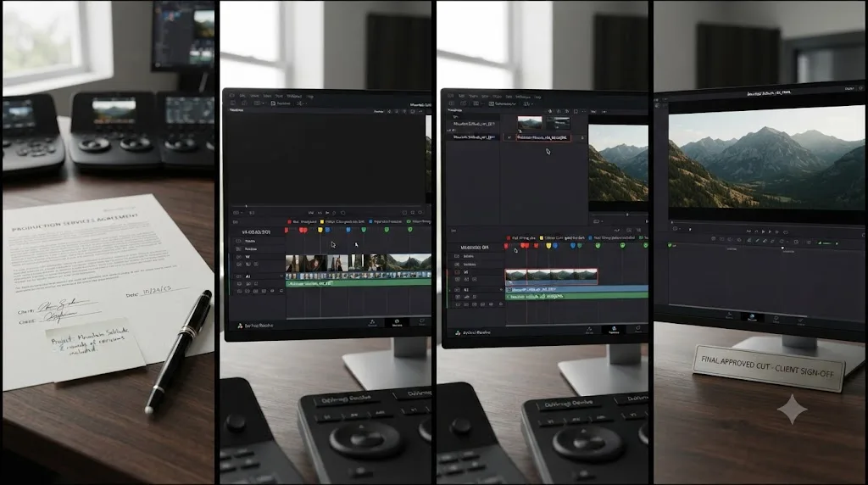The height and width of the screenshot is (485, 868).
Task: Expand the A1 track chevron beside the portrait-clips timeline
Action: [281, 276]
